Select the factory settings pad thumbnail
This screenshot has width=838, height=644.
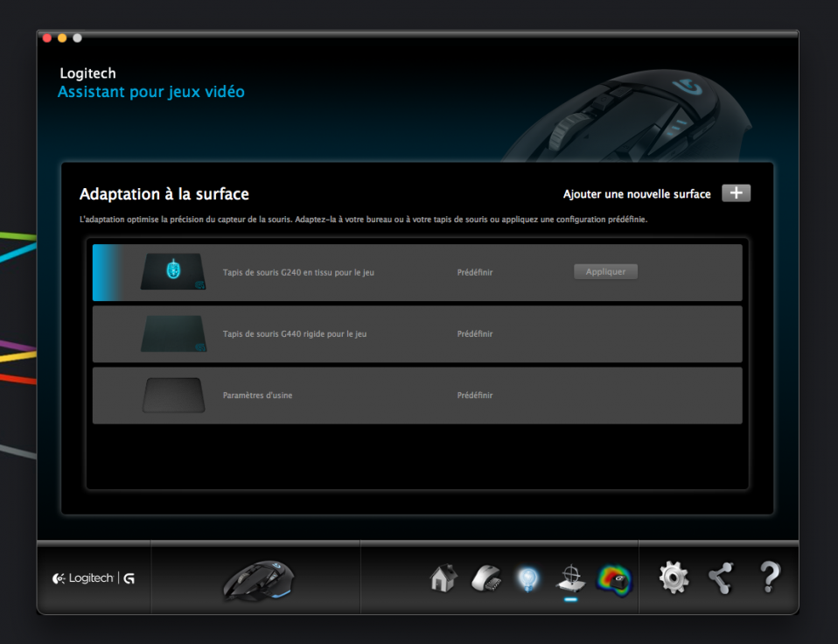coord(173,395)
